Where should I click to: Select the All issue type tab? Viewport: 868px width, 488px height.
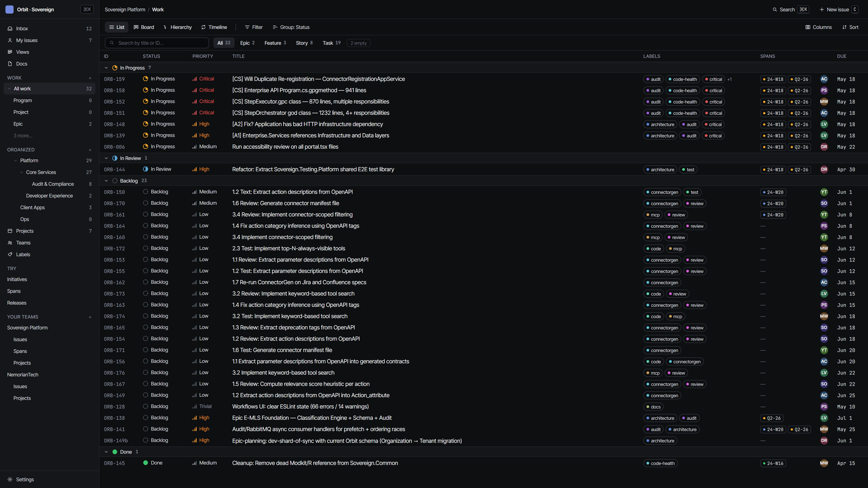224,43
